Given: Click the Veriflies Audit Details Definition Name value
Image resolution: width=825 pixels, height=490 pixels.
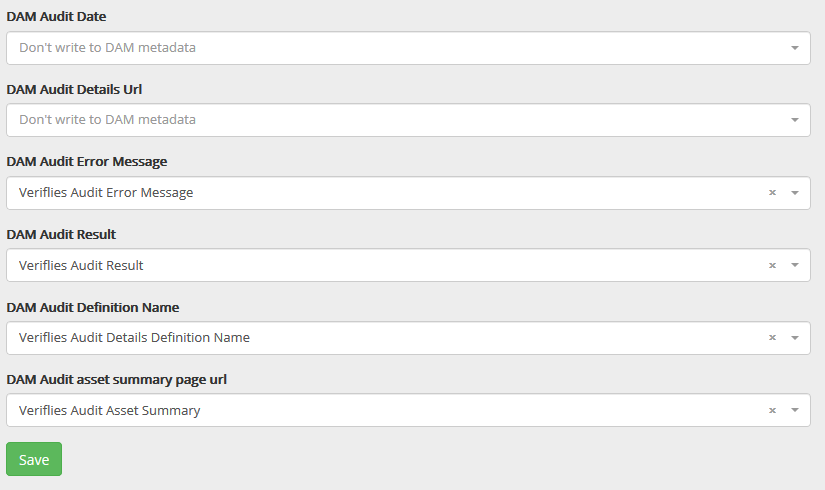Looking at the screenshot, I should [x=134, y=338].
